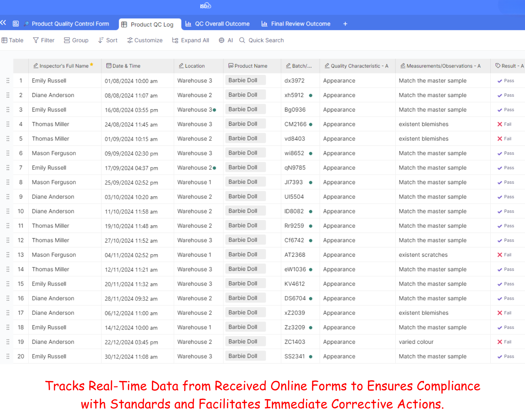Open the Sort options
The height and width of the screenshot is (420, 525).
coord(108,40)
